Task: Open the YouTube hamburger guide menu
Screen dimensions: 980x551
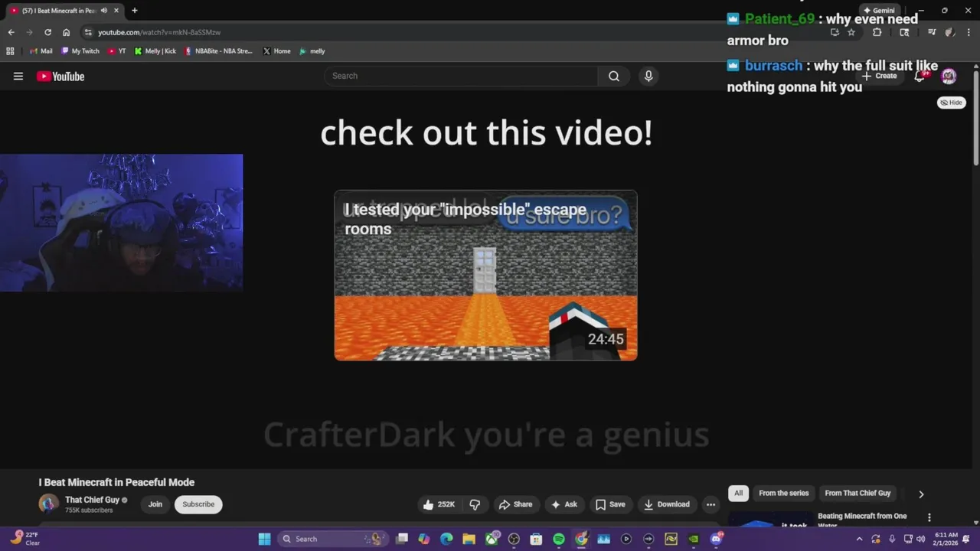Action: [x=18, y=76]
